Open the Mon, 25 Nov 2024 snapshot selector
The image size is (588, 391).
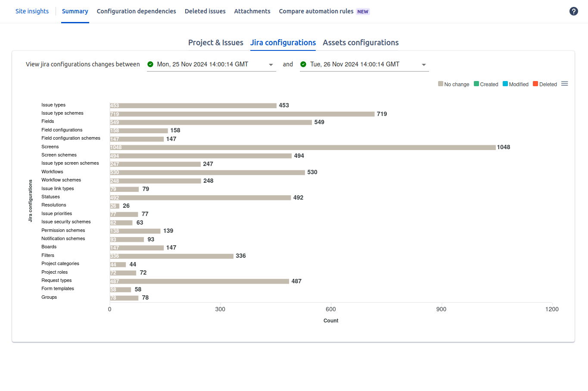pyautogui.click(x=202, y=64)
